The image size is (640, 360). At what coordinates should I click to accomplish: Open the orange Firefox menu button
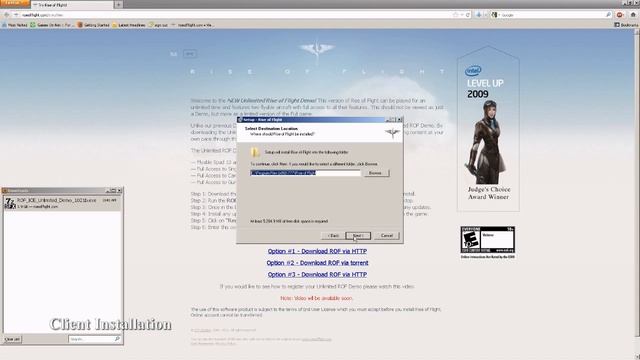tap(15, 3)
